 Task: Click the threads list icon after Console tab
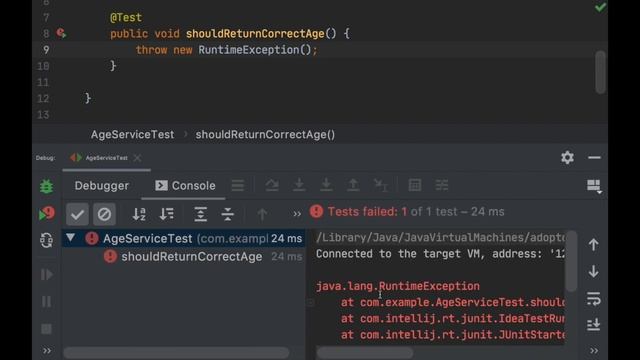click(x=238, y=185)
